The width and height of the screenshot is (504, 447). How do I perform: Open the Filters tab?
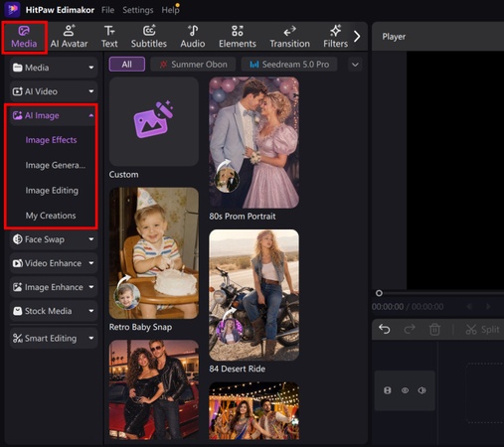(x=335, y=37)
